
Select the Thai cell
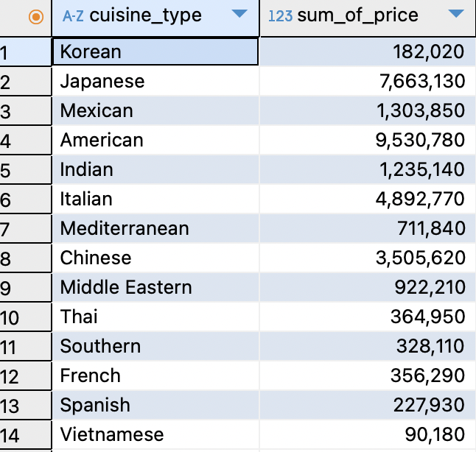[x=155, y=317]
